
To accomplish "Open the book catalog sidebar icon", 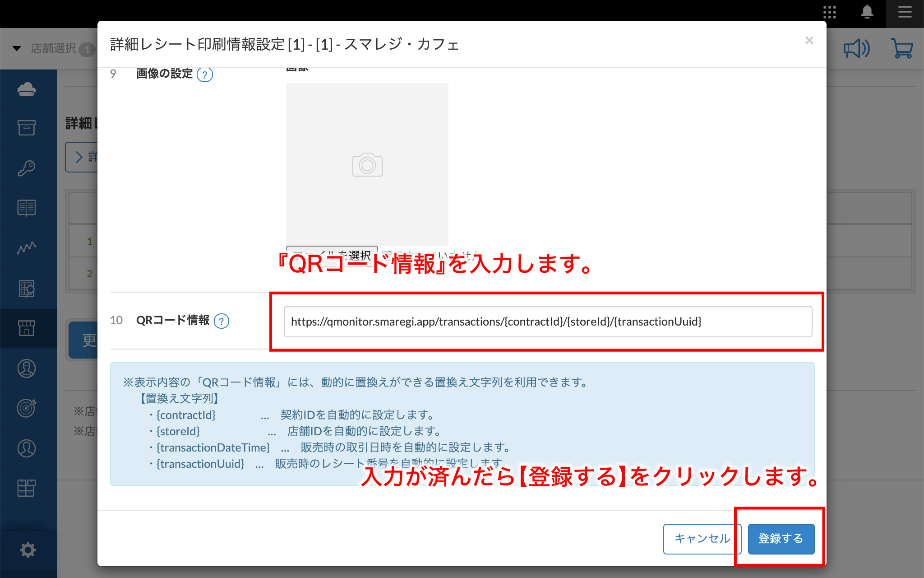I will [x=27, y=208].
